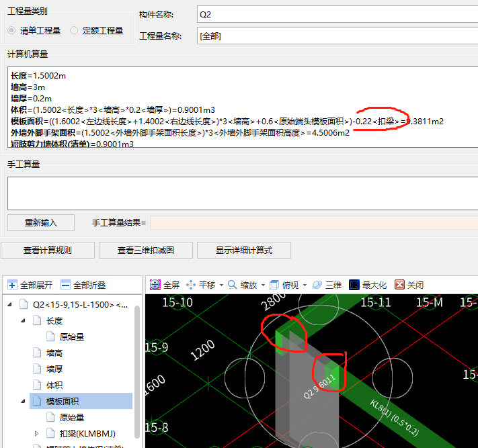The image size is (478, 448).
Task: Click the 15-M axis label
Action: [429, 302]
